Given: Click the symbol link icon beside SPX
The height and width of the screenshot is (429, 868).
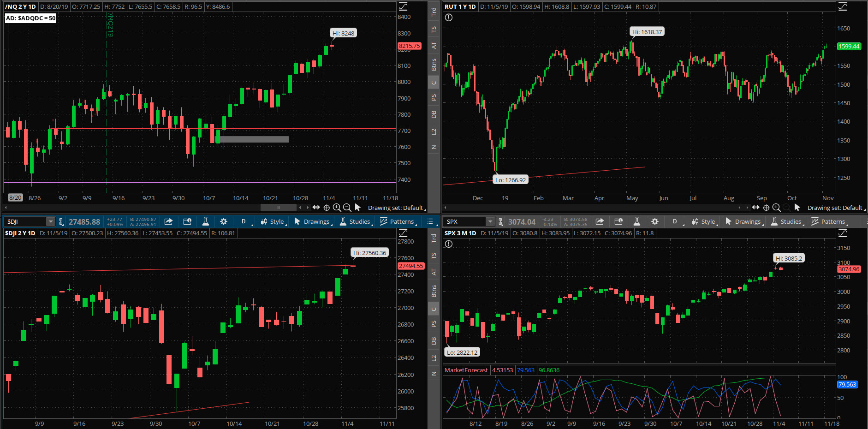Looking at the screenshot, I should coord(500,222).
